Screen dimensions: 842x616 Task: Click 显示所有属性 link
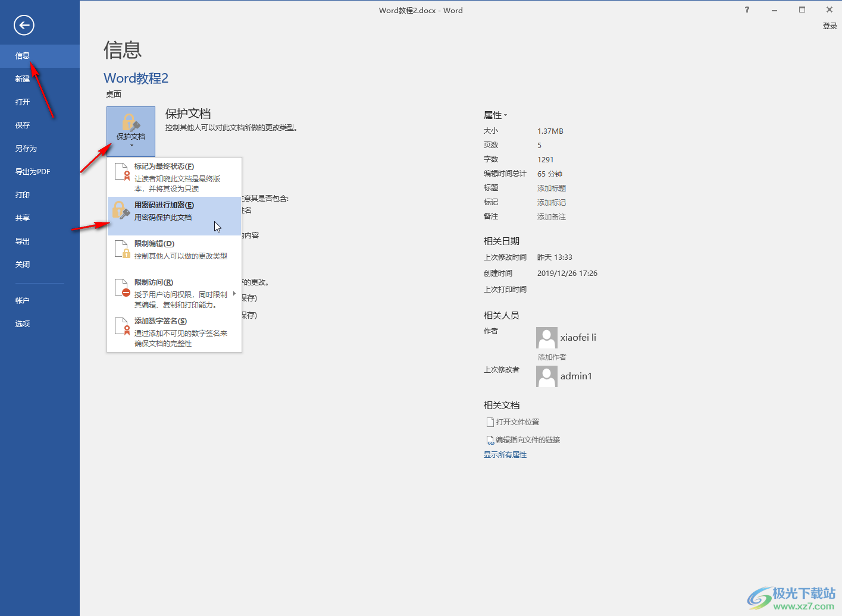click(x=505, y=455)
